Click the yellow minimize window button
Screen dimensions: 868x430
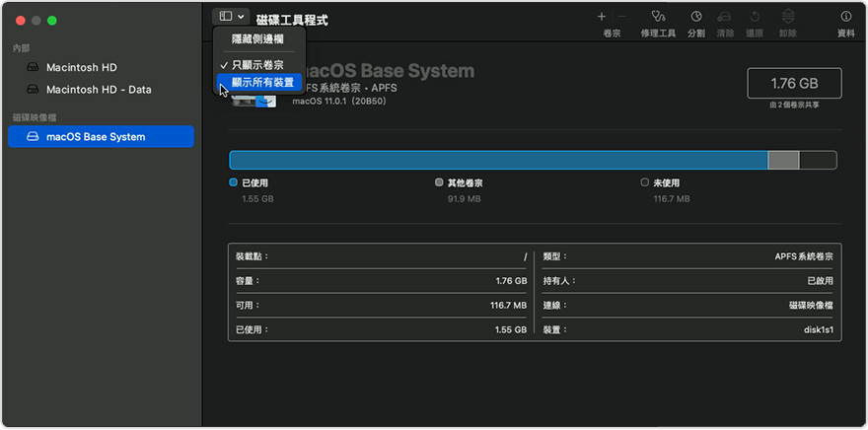click(x=36, y=21)
